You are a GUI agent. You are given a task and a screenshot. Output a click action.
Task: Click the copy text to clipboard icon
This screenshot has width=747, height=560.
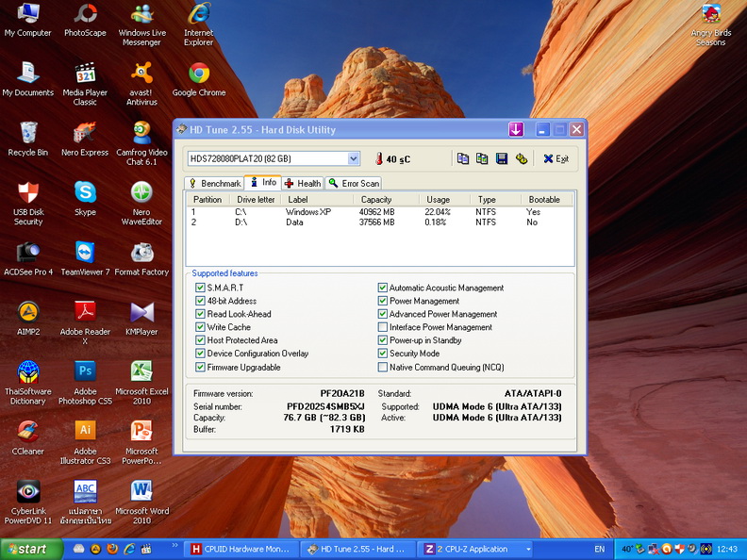coord(462,159)
